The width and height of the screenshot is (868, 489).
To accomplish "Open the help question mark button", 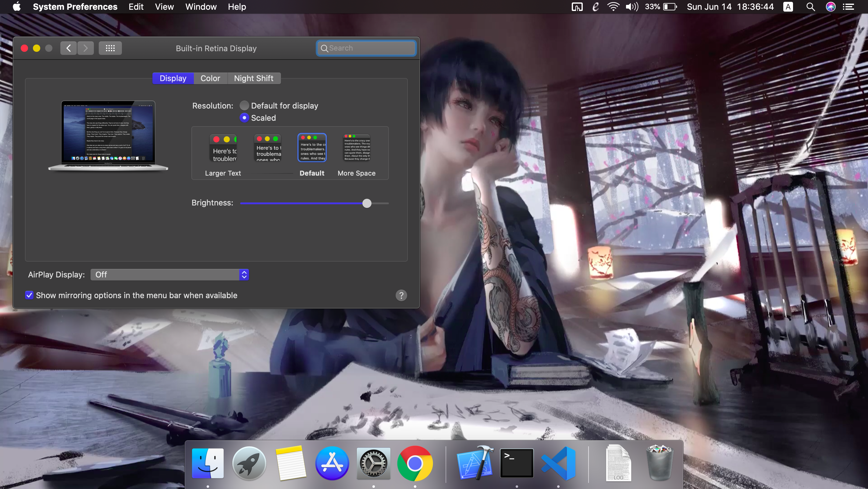I will 401,295.
